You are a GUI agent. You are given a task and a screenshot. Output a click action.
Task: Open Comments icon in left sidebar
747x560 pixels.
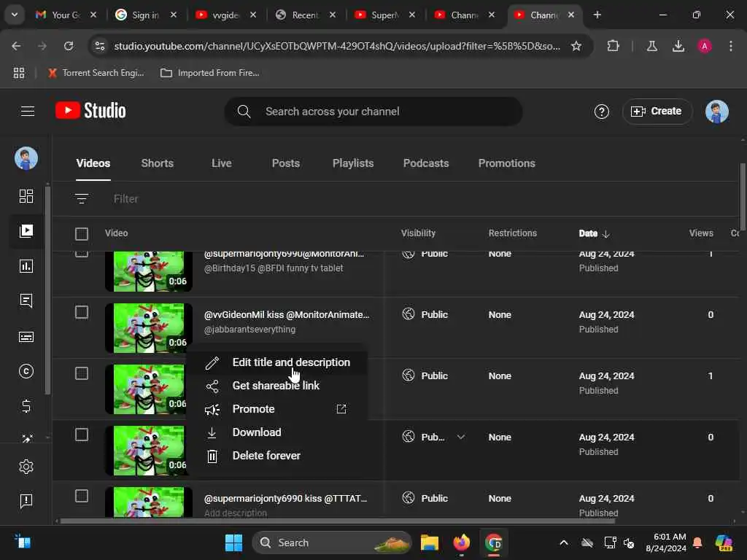26,300
